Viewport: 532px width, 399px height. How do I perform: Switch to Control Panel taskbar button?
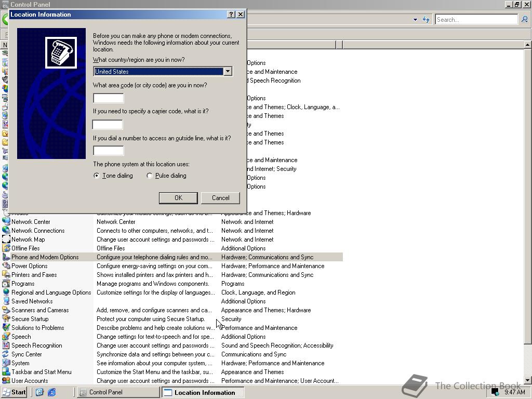118,392
